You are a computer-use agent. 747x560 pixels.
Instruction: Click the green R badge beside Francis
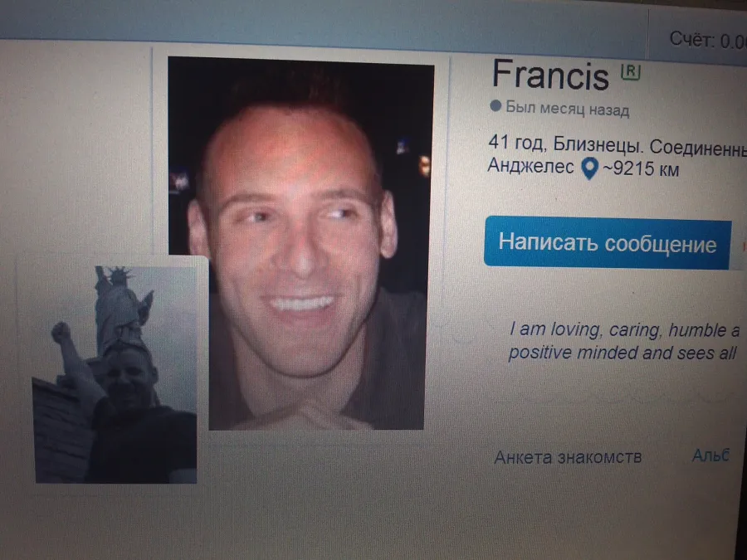click(631, 72)
